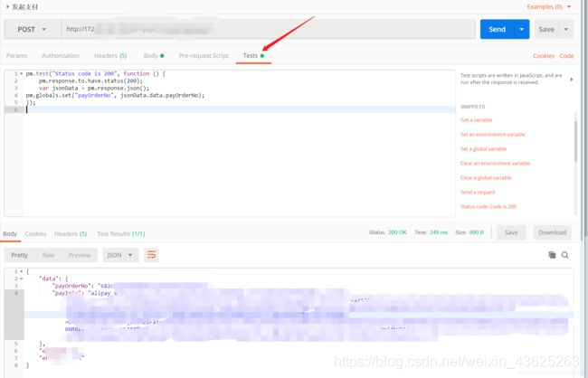Viewport: 588px width, 378px height.
Task: Select the Raw view mode
Action: (x=48, y=255)
